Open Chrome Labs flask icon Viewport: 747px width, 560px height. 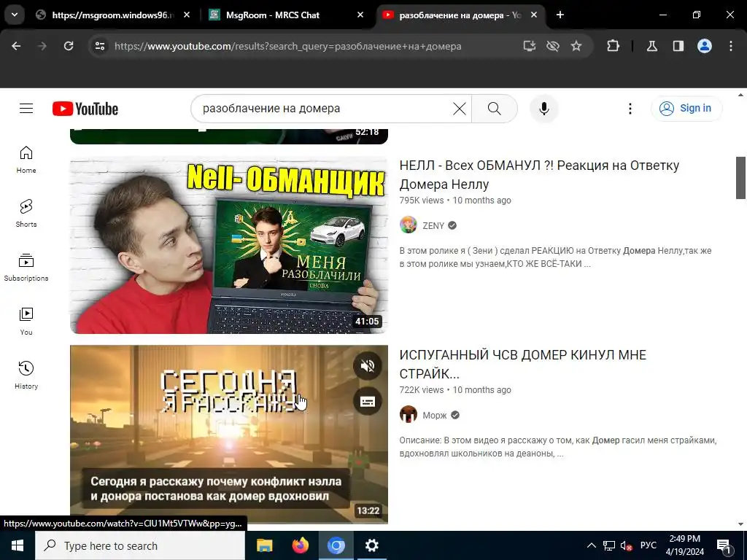652,46
